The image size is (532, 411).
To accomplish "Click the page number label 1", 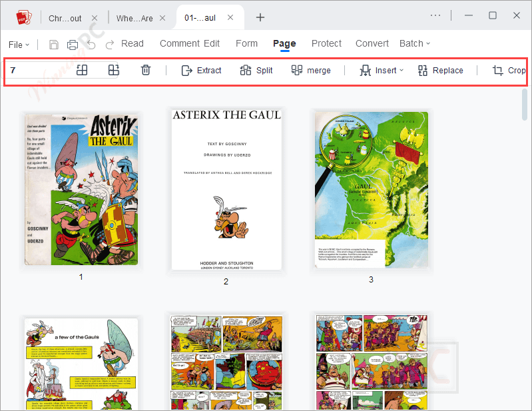I will click(x=81, y=277).
